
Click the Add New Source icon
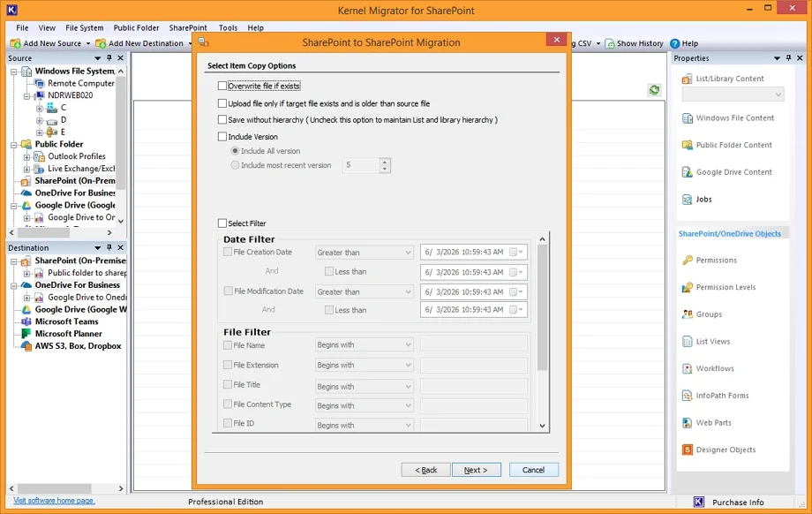click(x=16, y=43)
